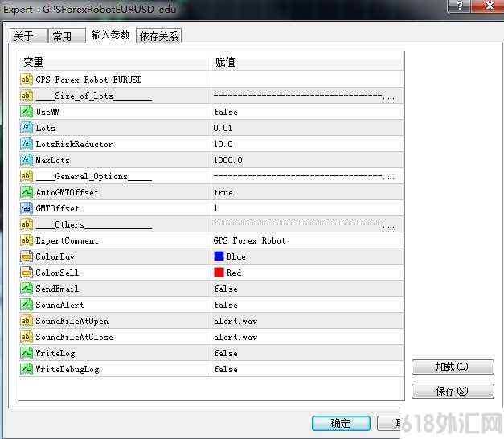Viewport: 504px width, 439px height.
Task: Click the boolean icon beside WriteDebugLog
Action: tap(26, 369)
